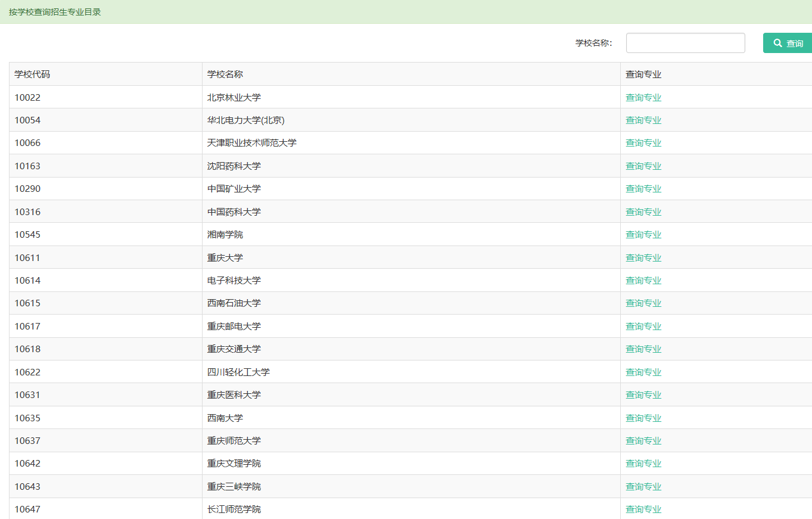
Task: Open 查询专业 for 北京林业大学
Action: click(x=643, y=97)
